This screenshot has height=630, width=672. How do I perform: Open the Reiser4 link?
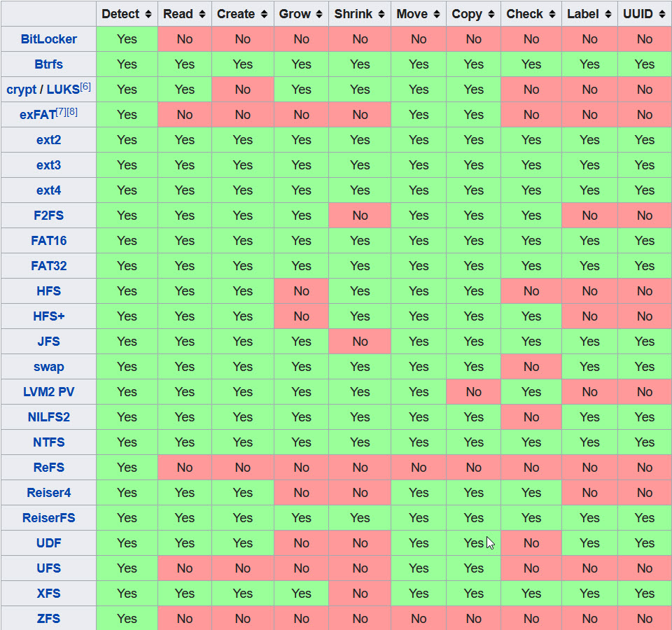[x=49, y=493]
